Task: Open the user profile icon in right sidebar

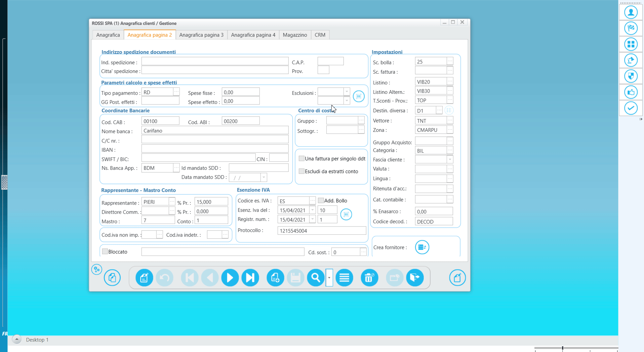Action: [631, 12]
